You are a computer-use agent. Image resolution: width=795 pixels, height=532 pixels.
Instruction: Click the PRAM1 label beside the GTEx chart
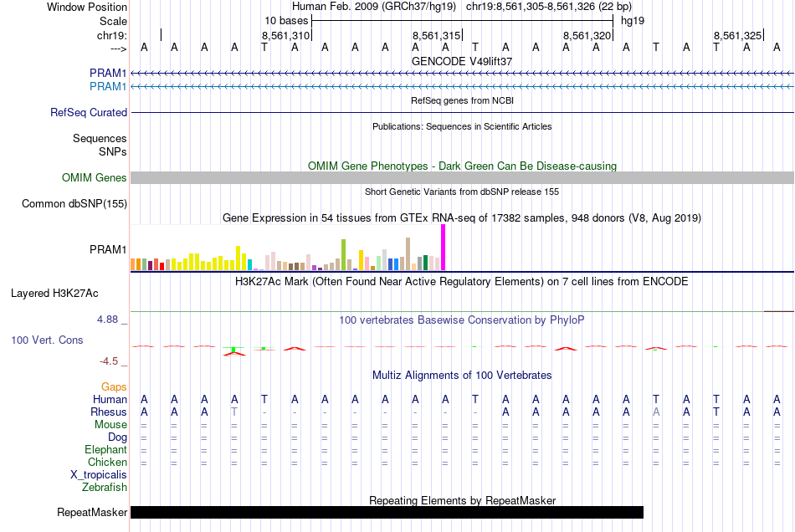pos(108,249)
